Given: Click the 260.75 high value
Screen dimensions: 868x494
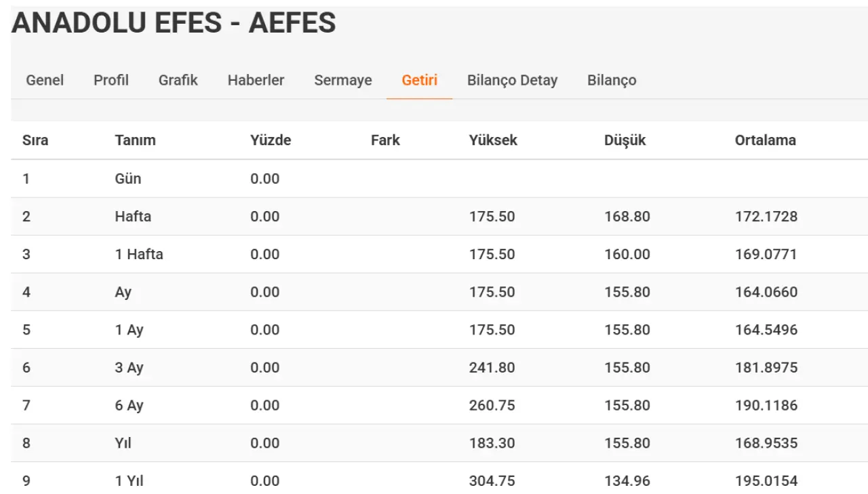Looking at the screenshot, I should 492,406.
